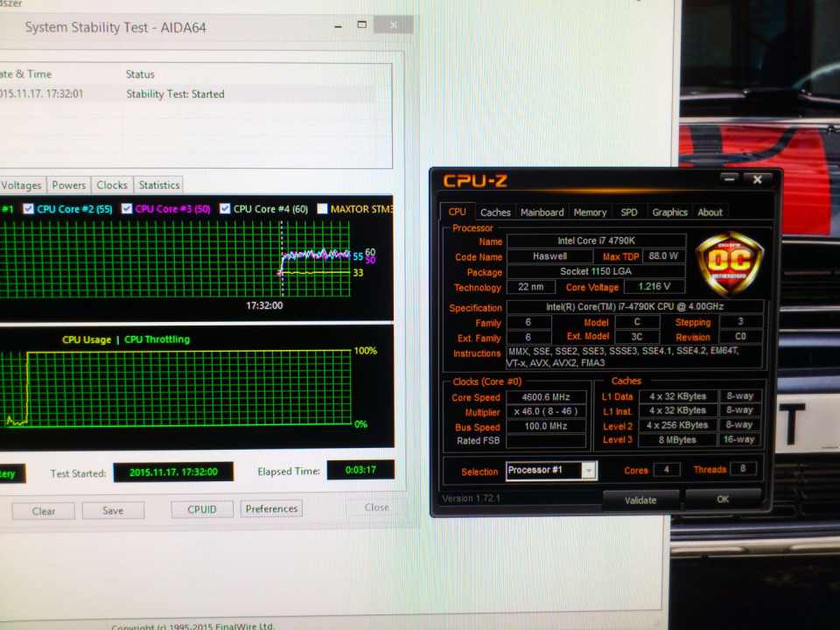Click the Save button in AIDA64
This screenshot has height=630, width=840.
(x=113, y=510)
